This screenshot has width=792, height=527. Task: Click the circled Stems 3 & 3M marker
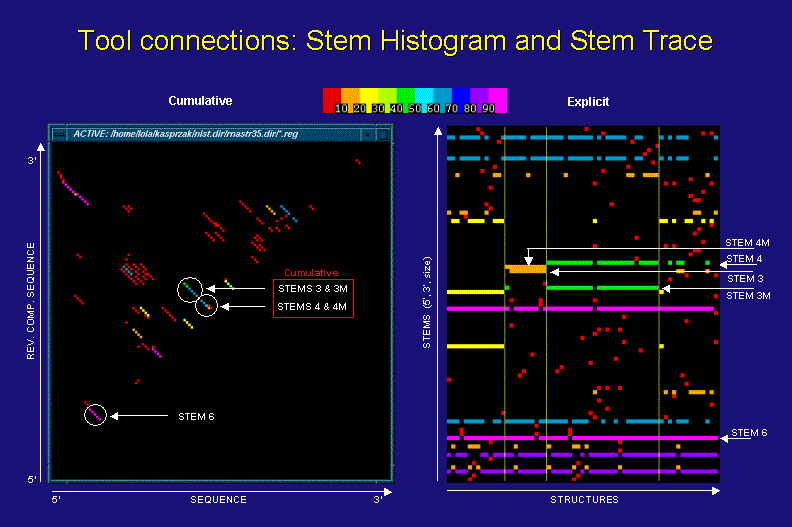pyautogui.click(x=189, y=290)
